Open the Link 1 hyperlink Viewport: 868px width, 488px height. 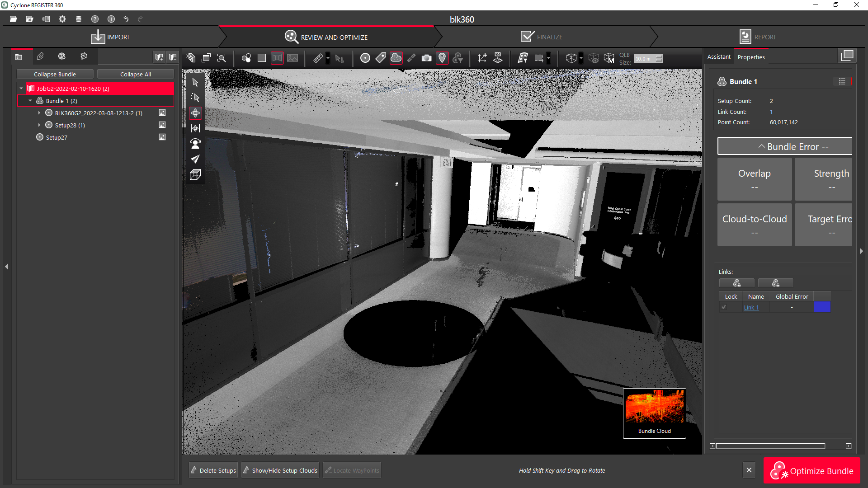[x=751, y=307]
